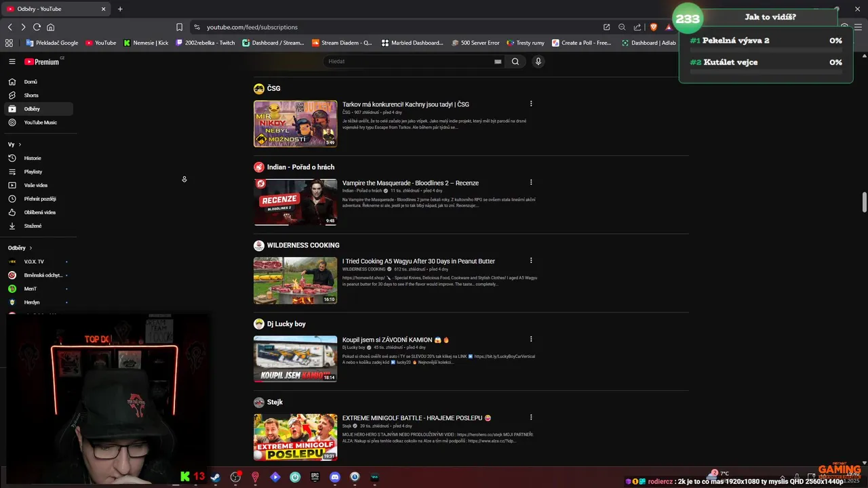Image resolution: width=868 pixels, height=488 pixels.
Task: Open Stažené in sidebar
Action: tap(38, 226)
